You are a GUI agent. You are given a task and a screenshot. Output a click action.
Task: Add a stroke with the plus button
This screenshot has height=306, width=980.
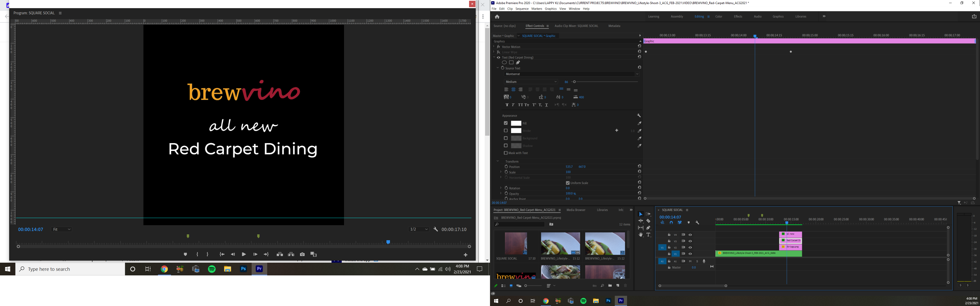[617, 130]
